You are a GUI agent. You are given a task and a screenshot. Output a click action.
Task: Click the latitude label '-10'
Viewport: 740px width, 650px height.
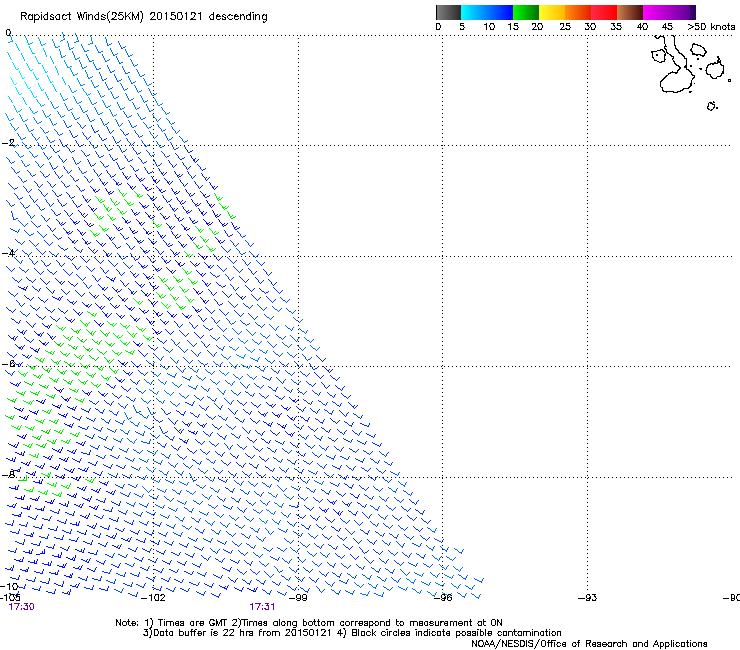coord(9,586)
